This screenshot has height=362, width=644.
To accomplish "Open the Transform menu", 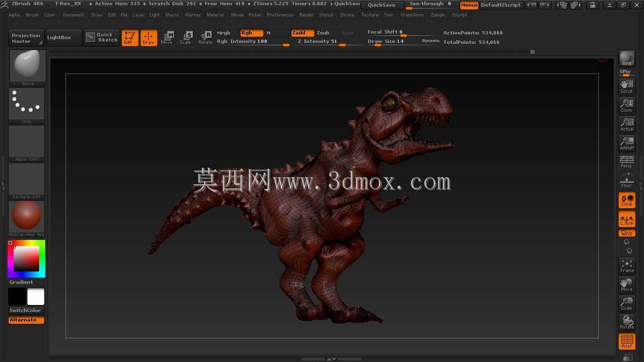I will (412, 15).
